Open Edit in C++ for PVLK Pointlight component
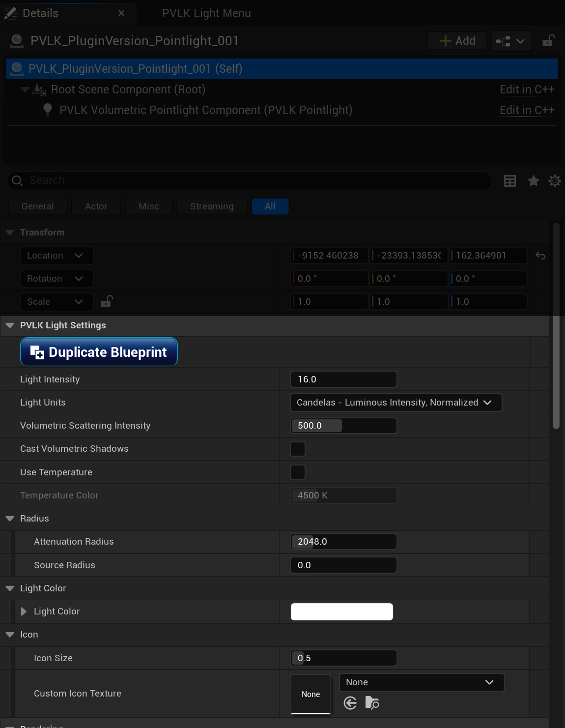 (x=527, y=110)
